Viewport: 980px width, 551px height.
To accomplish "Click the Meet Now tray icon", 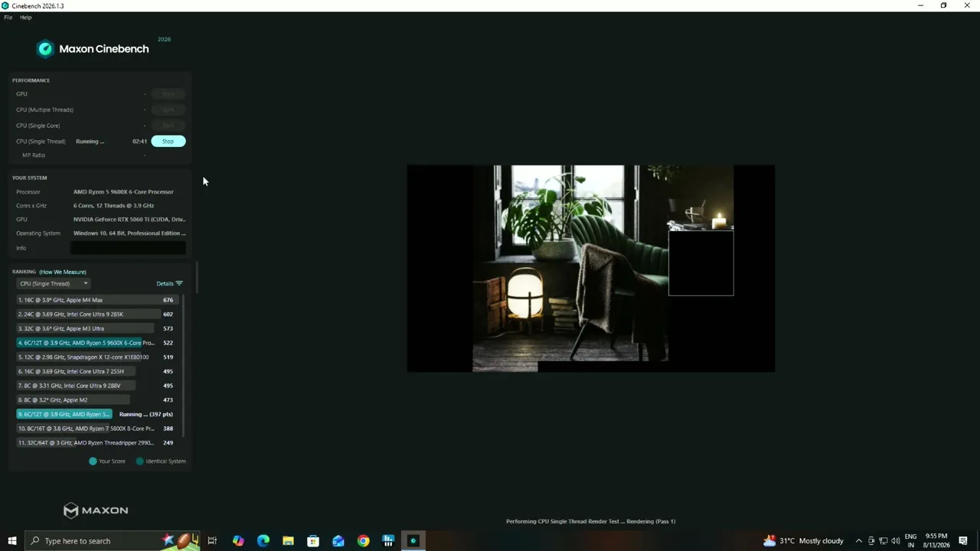I will 871,541.
